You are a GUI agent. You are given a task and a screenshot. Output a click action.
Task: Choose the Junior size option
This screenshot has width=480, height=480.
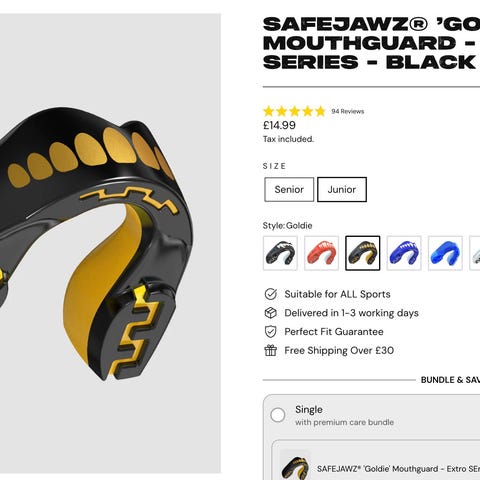tap(342, 189)
